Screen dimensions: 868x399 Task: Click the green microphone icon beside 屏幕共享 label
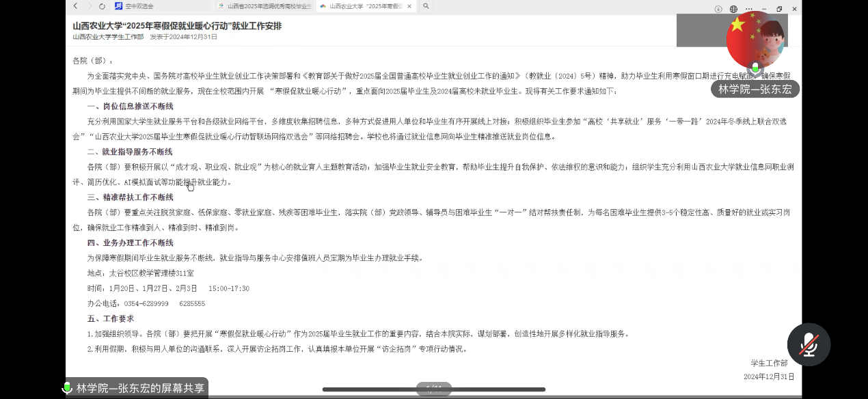pyautogui.click(x=67, y=388)
